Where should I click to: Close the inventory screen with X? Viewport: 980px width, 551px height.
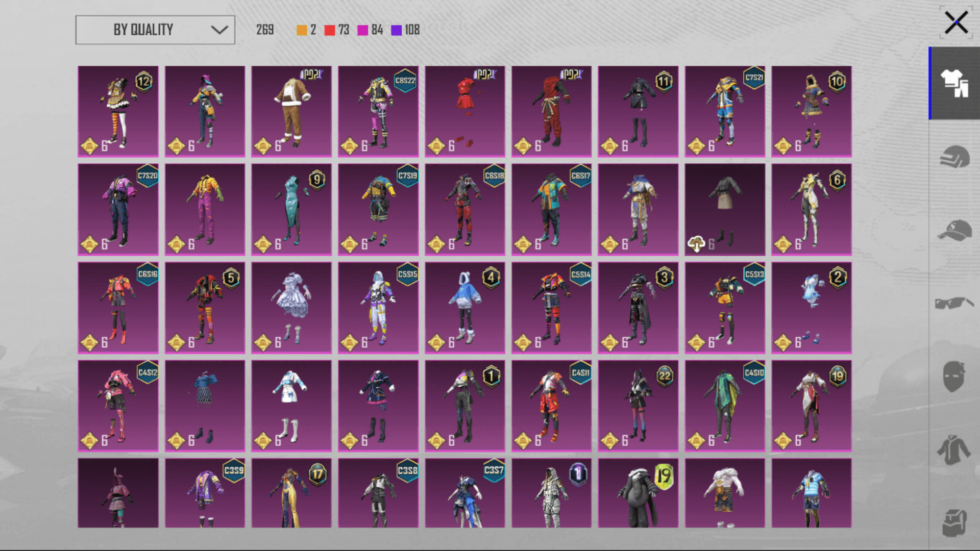(x=956, y=23)
